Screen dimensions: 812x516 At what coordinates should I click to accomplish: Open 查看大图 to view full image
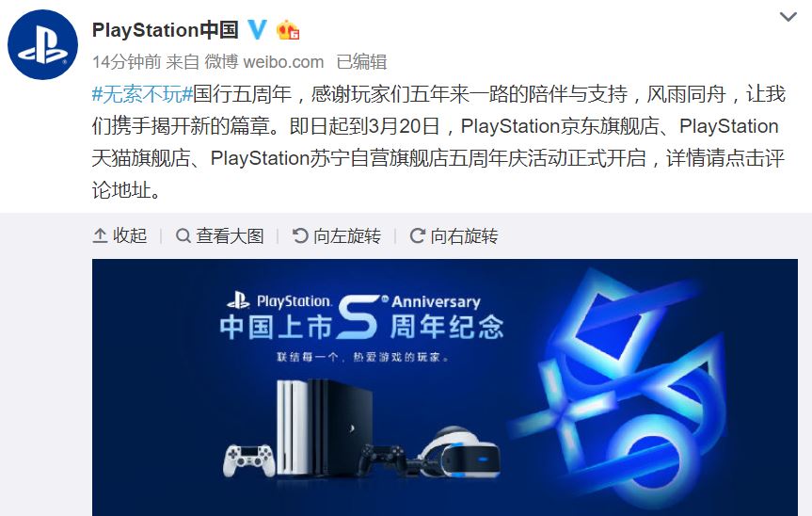click(220, 235)
